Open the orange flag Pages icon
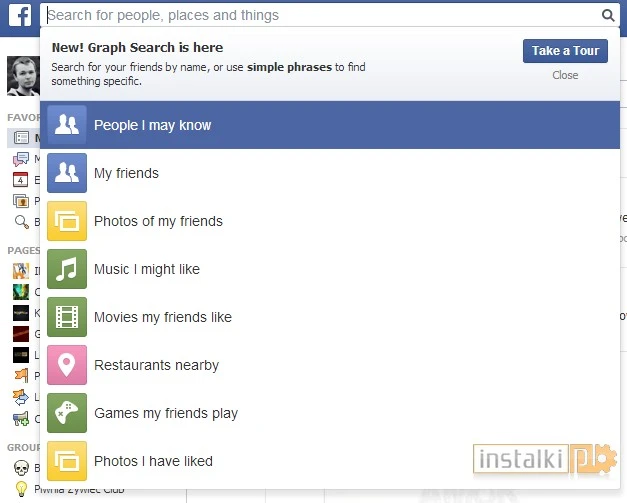Viewport: 627px width, 503px height. [x=21, y=375]
